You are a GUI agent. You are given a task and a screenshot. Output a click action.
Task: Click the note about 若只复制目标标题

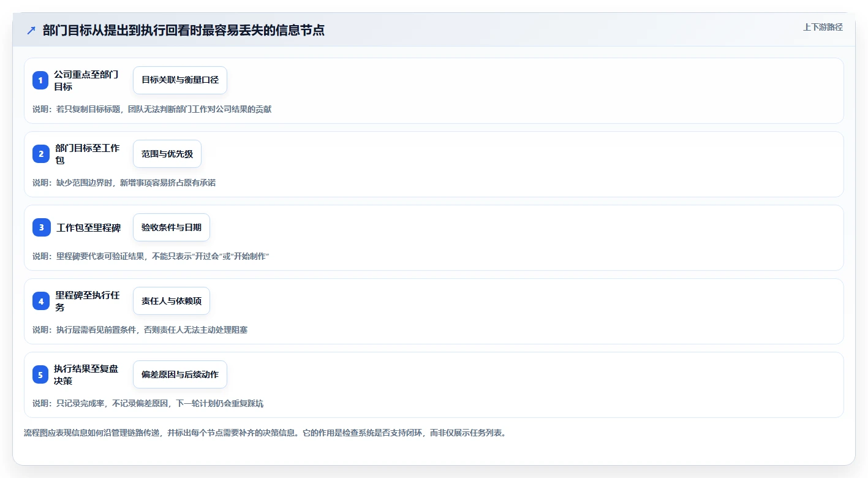point(152,109)
